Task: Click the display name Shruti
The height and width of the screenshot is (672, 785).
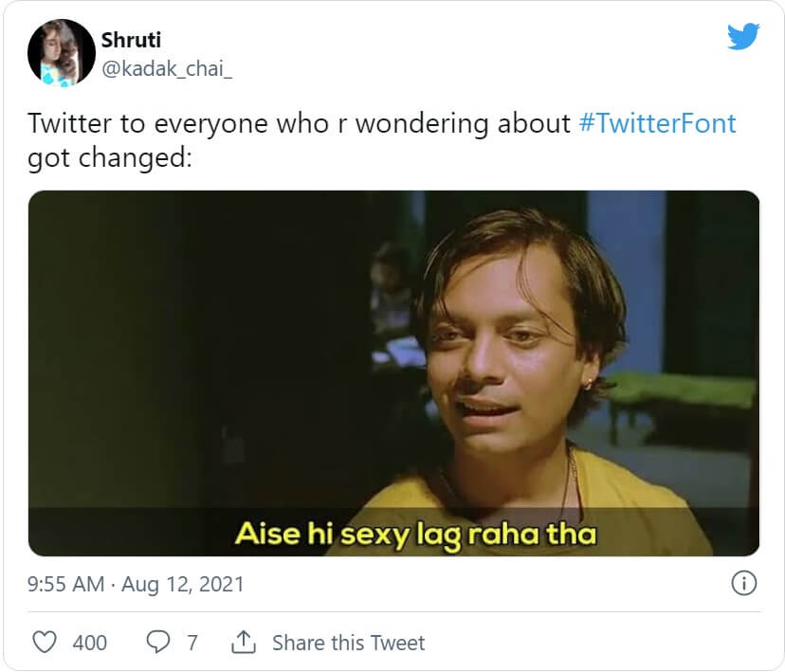Action: [x=131, y=41]
